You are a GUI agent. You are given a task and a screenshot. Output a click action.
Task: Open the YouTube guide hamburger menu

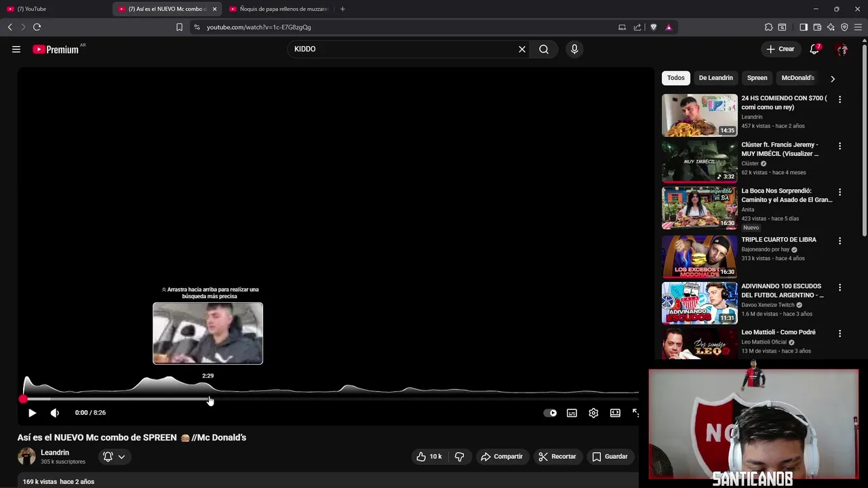click(16, 49)
